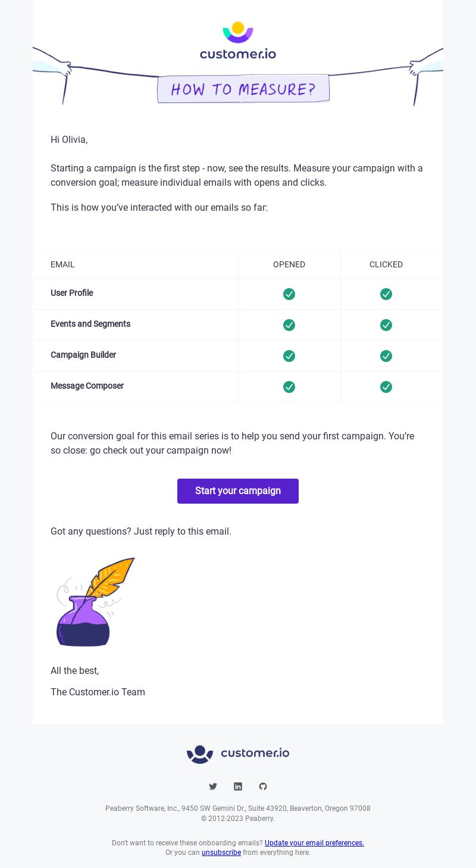Select the User Profile row label

(71, 293)
